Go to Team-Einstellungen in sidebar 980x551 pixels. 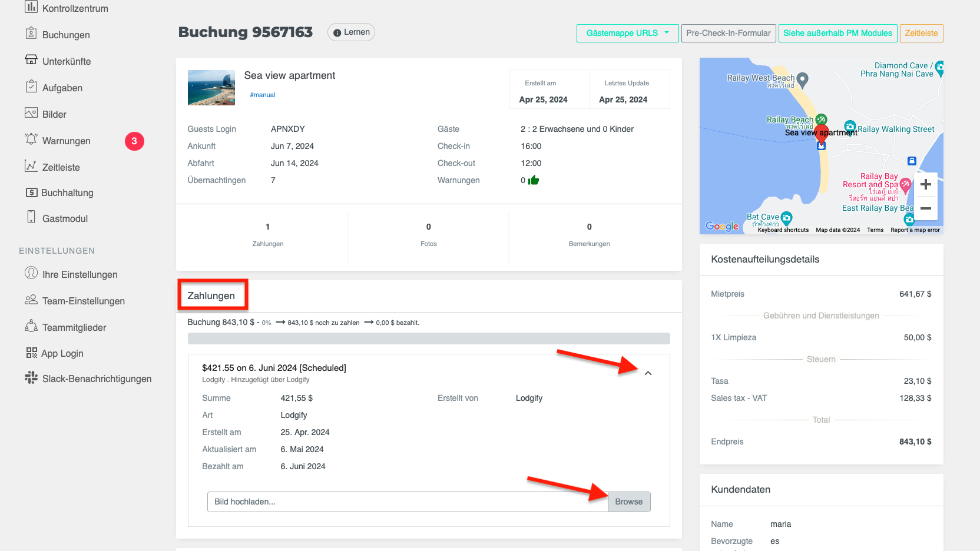click(83, 301)
